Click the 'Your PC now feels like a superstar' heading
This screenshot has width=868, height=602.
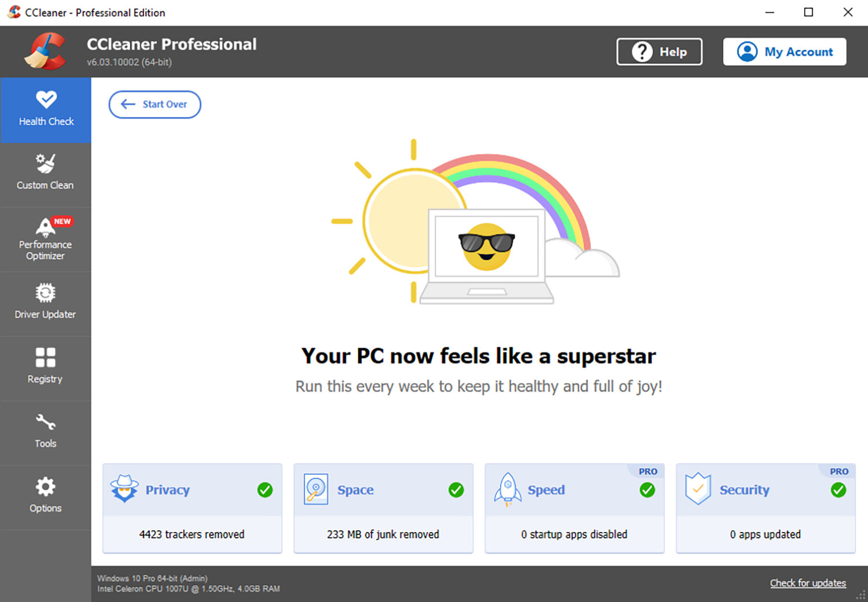pos(479,356)
